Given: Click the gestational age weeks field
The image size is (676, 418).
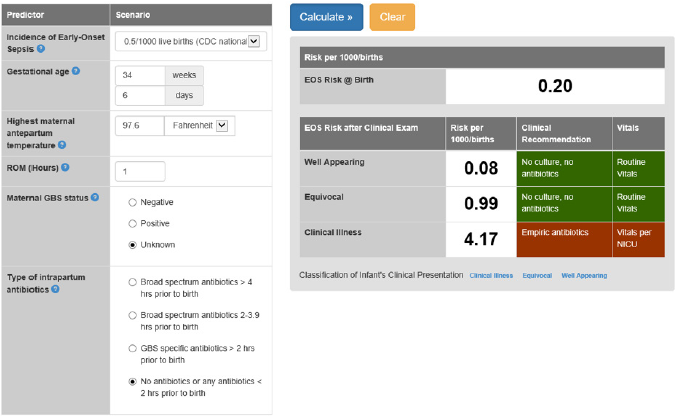Looking at the screenshot, I should (x=140, y=75).
